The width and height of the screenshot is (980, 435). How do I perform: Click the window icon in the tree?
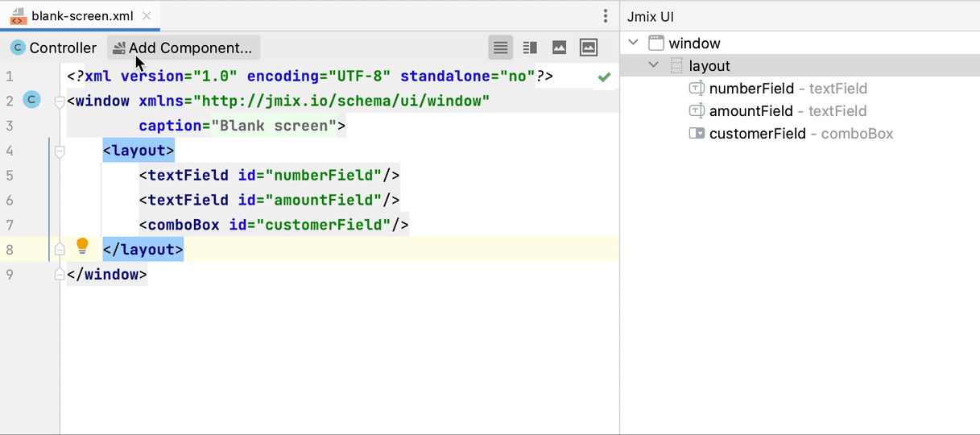click(x=656, y=43)
